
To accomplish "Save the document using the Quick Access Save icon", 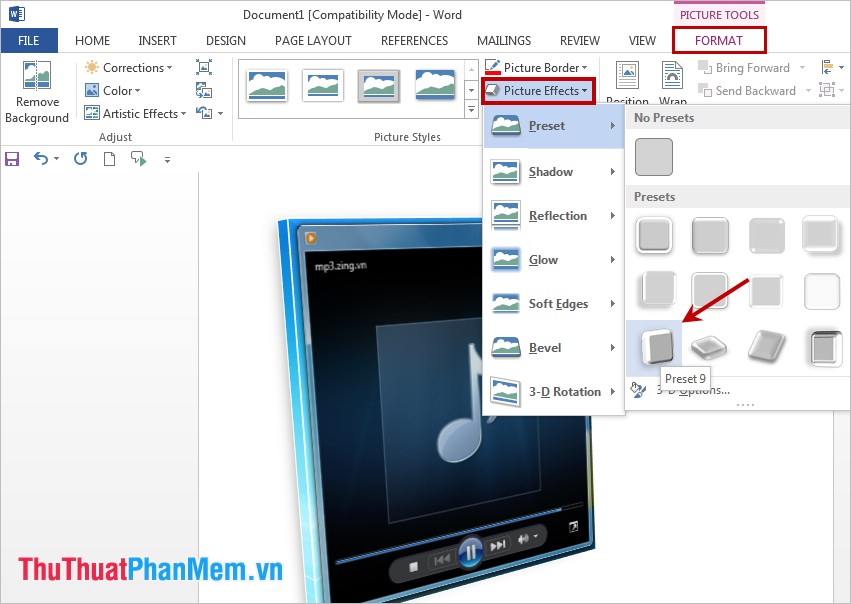I will coord(12,158).
